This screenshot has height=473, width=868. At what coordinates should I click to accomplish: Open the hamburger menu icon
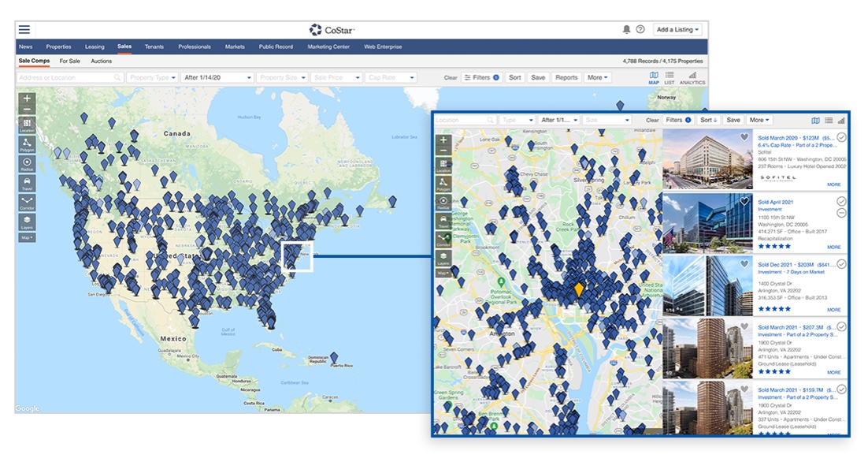point(24,29)
